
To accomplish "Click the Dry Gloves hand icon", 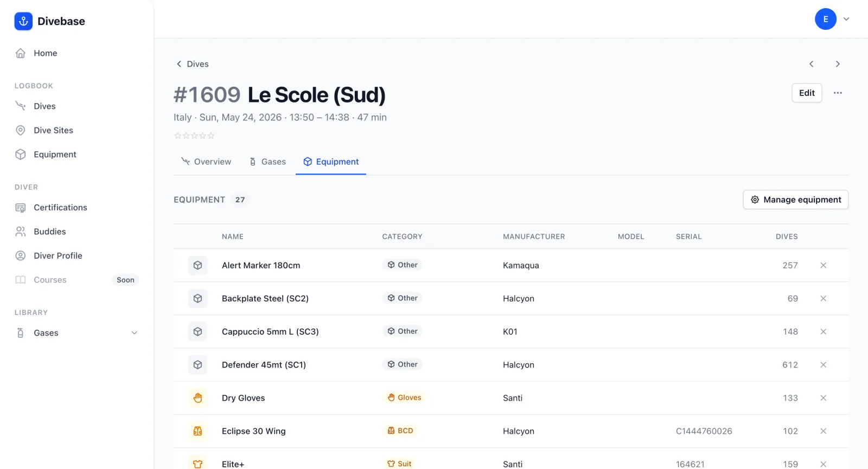I will [x=197, y=398].
